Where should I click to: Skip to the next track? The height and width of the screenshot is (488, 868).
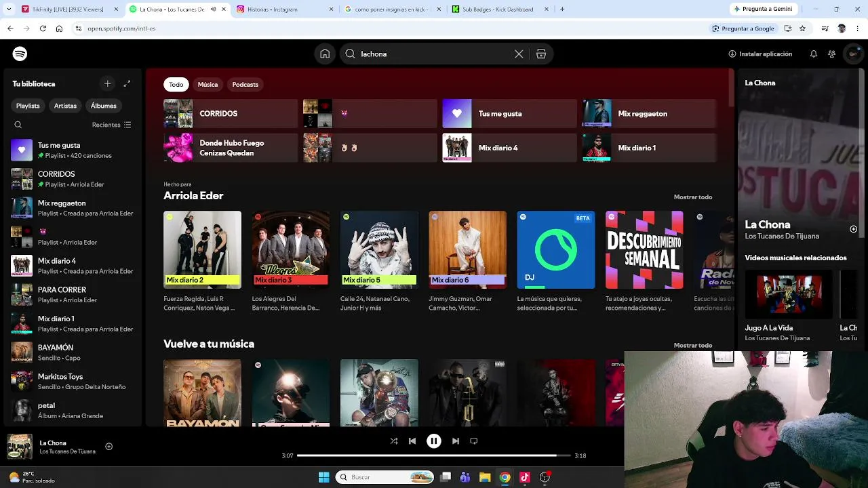point(456,441)
